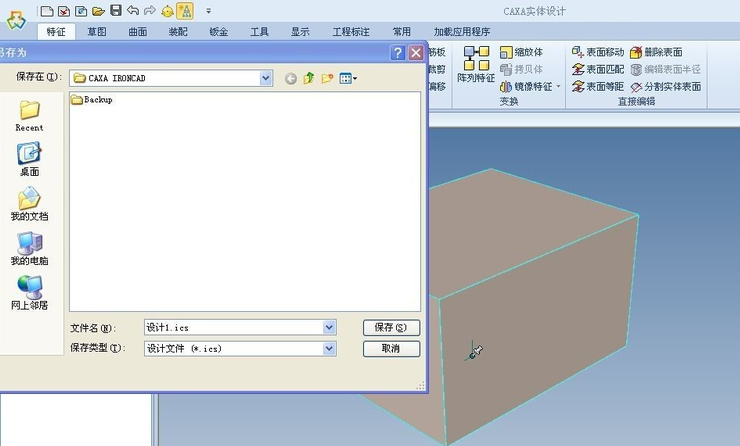Click the 缩放体 scale body tool

point(521,52)
